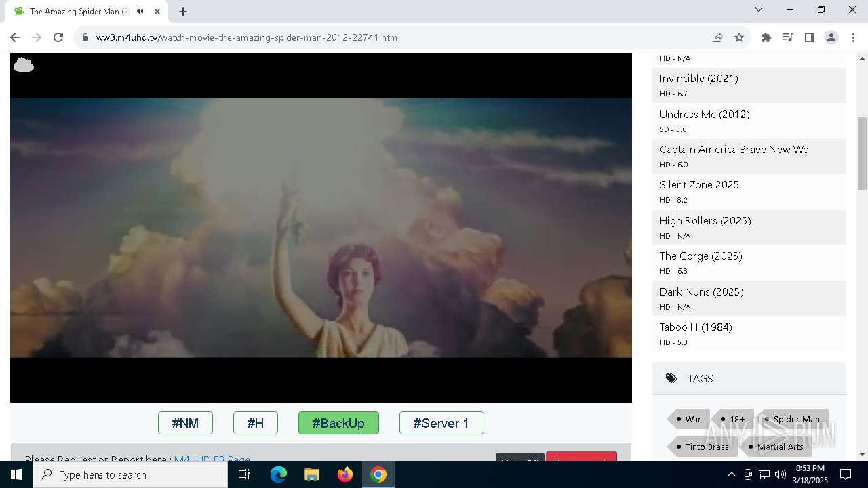Launch Microsoft Edge from taskbar
This screenshot has width=868, height=488.
(279, 474)
